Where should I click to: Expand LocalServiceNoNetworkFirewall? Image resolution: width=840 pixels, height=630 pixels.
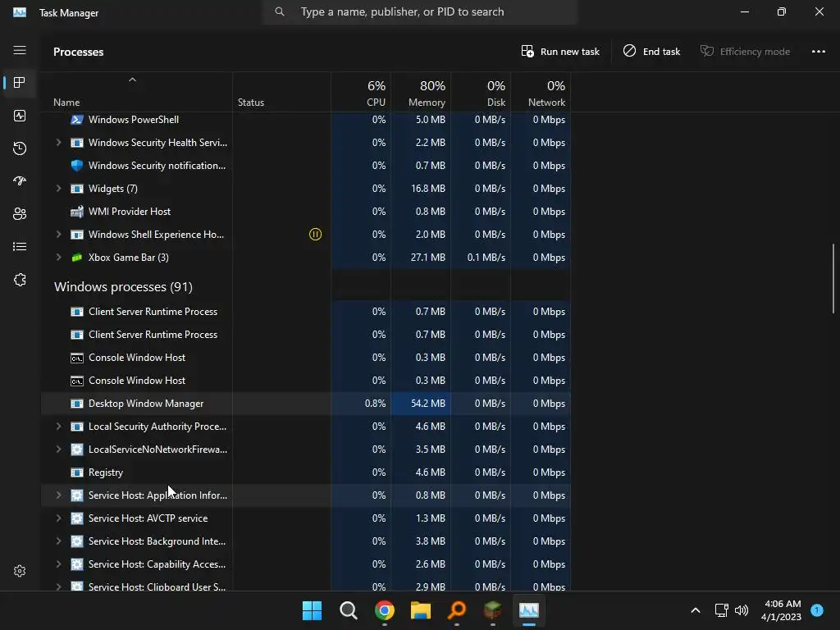58,450
